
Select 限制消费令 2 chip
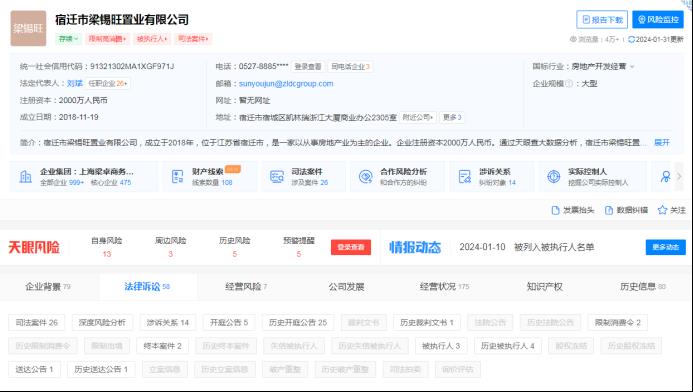[x=617, y=323]
